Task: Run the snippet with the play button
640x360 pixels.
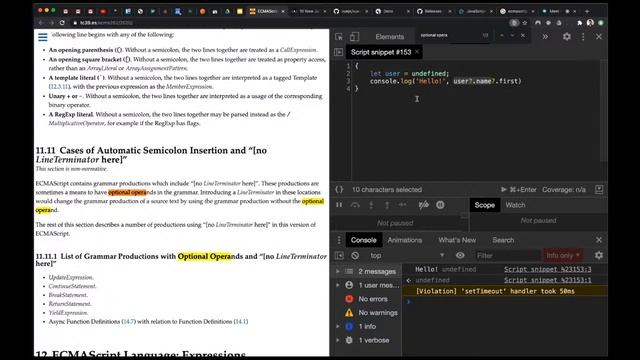Action: click(x=504, y=189)
